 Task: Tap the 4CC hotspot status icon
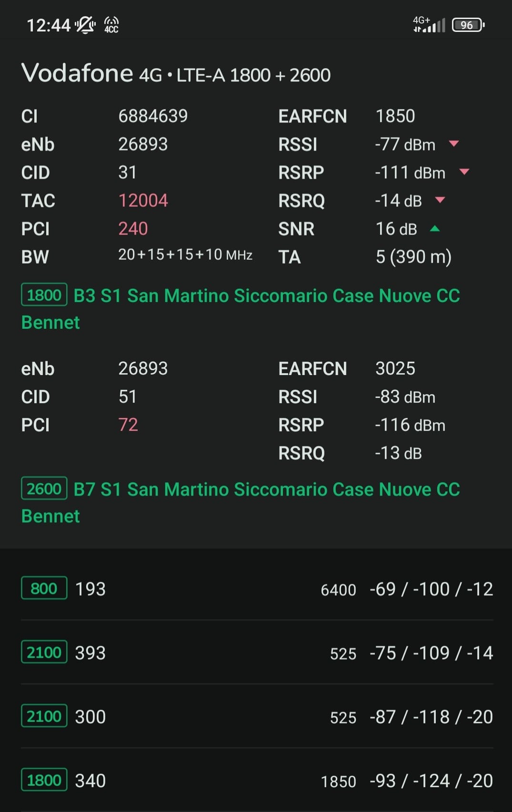(x=111, y=25)
